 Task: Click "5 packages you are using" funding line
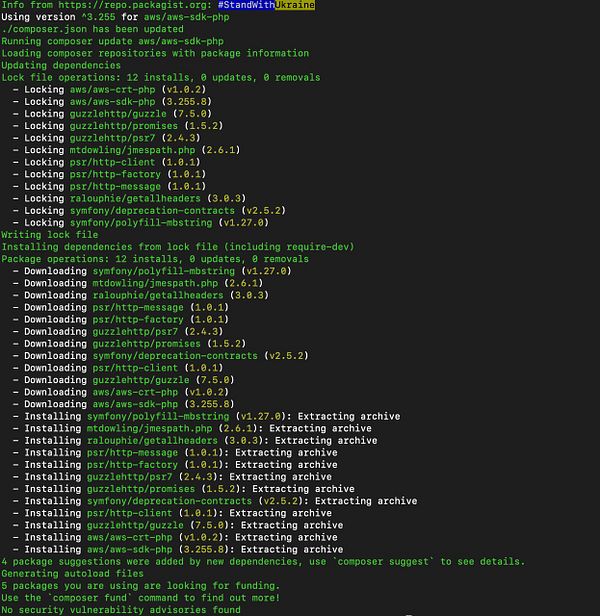(141, 586)
